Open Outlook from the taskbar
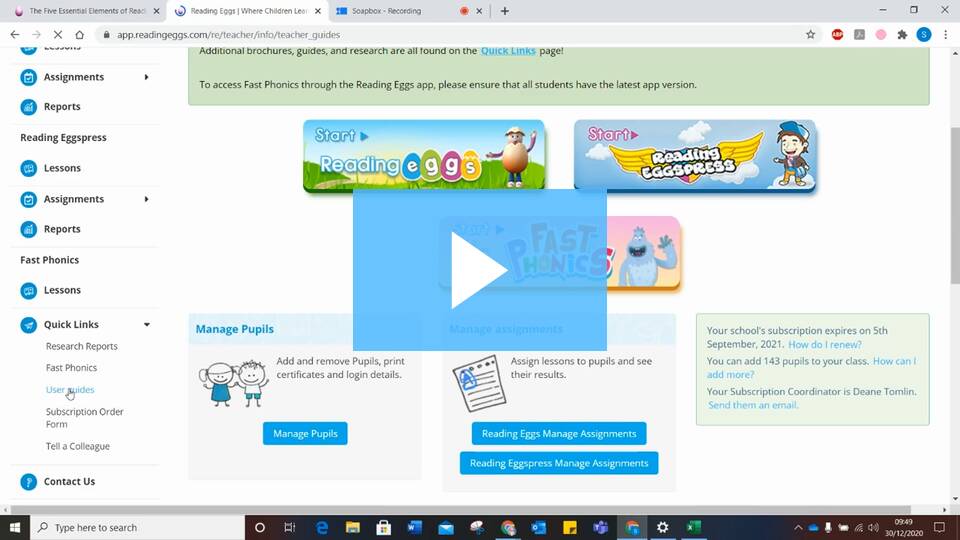This screenshot has height=540, width=960. pyautogui.click(x=539, y=527)
